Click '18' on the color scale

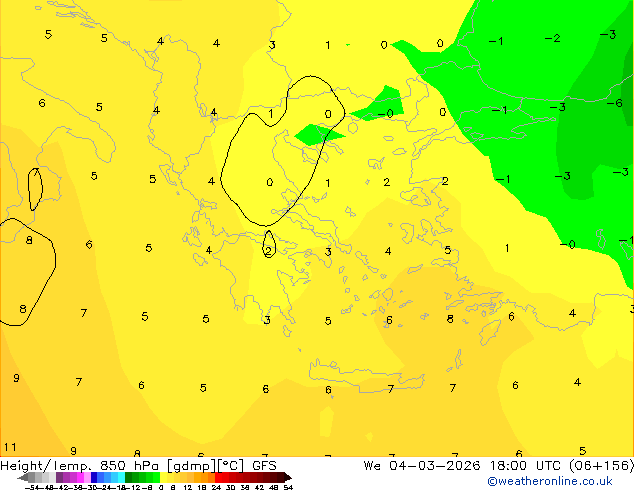(202, 487)
